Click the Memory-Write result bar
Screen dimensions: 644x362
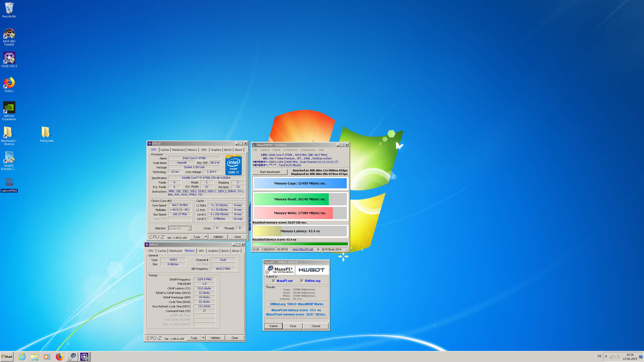pos(300,213)
